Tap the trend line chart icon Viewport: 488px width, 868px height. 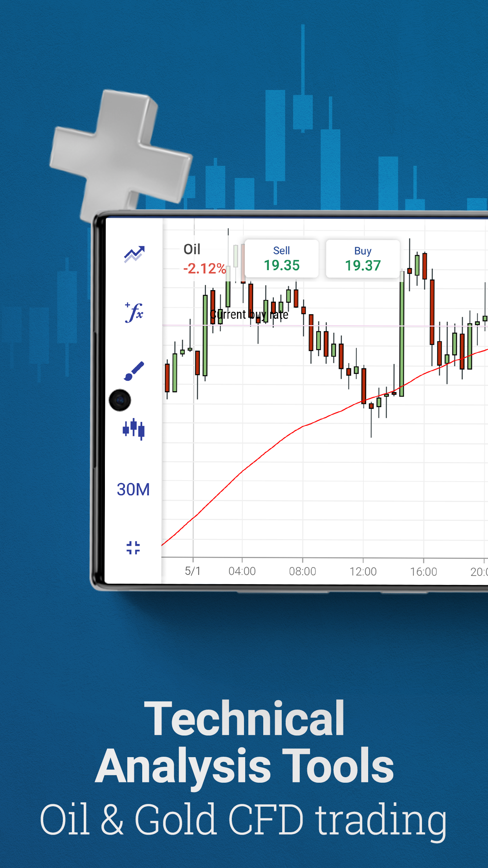pyautogui.click(x=134, y=254)
